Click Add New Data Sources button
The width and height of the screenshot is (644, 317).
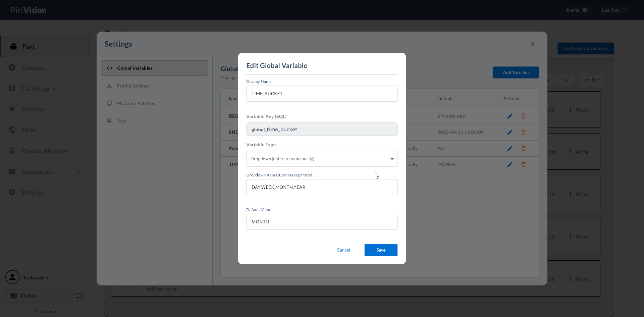586,48
